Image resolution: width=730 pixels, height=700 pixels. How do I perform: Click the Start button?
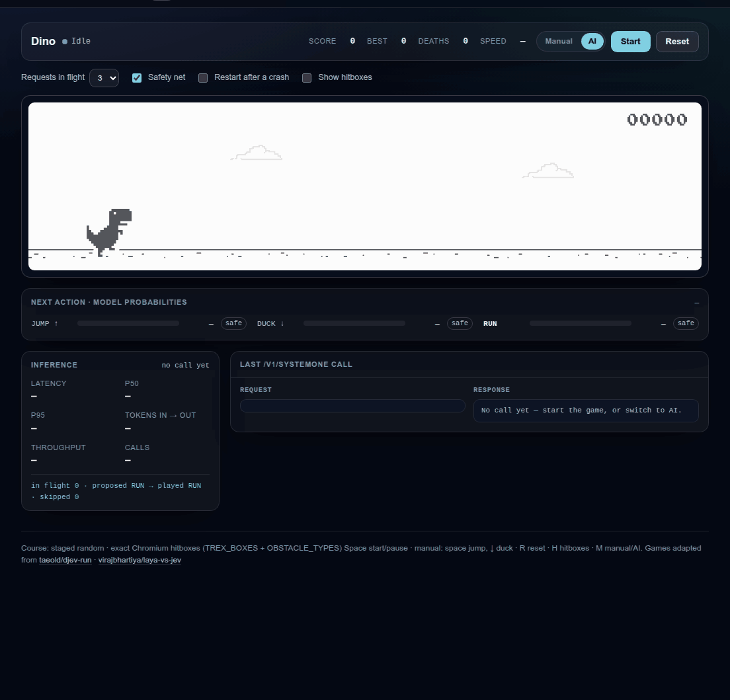click(630, 42)
